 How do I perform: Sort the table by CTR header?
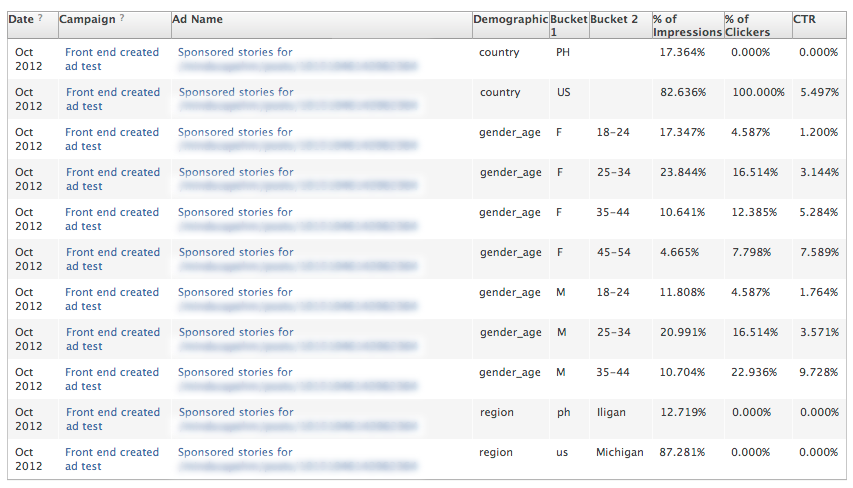coord(805,19)
